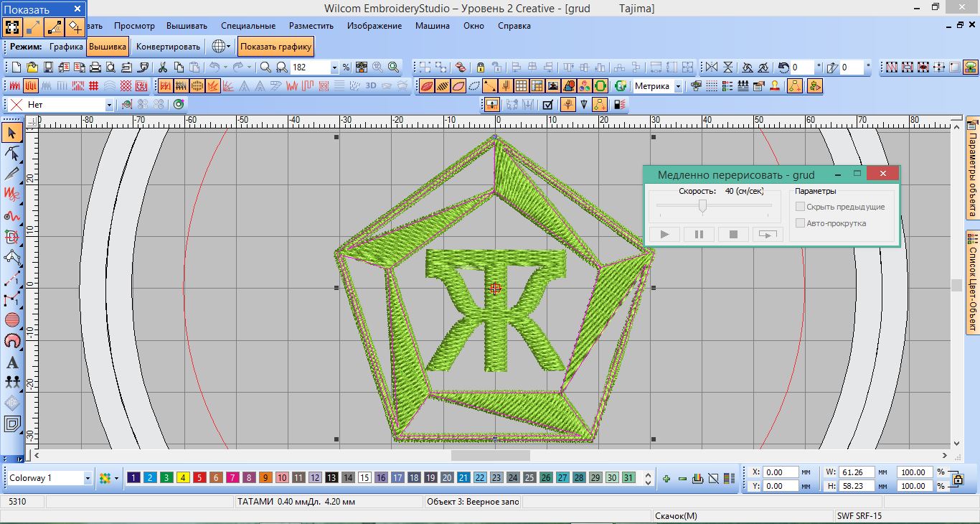Open the Colorway 1 dropdown
980x524 pixels.
point(88,478)
